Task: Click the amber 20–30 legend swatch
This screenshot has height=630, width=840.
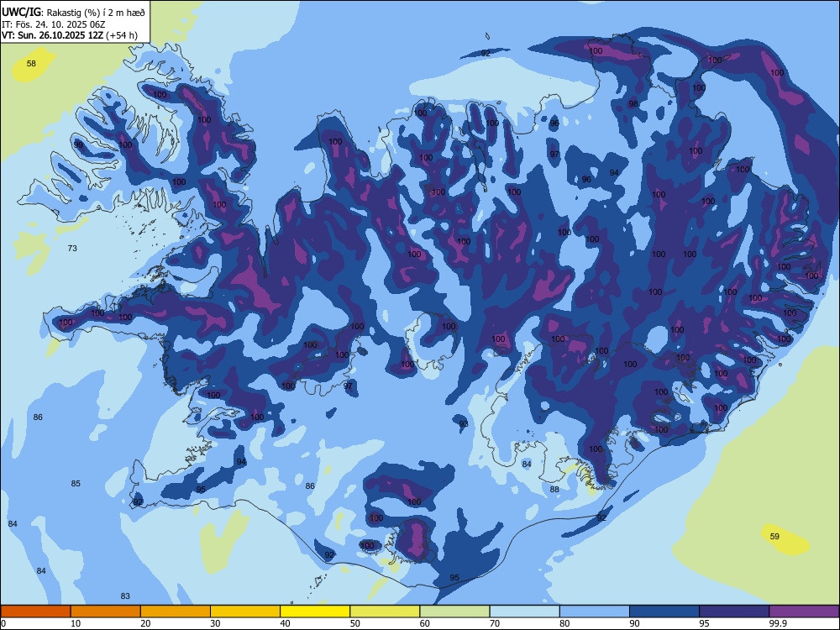Action: tap(176, 612)
